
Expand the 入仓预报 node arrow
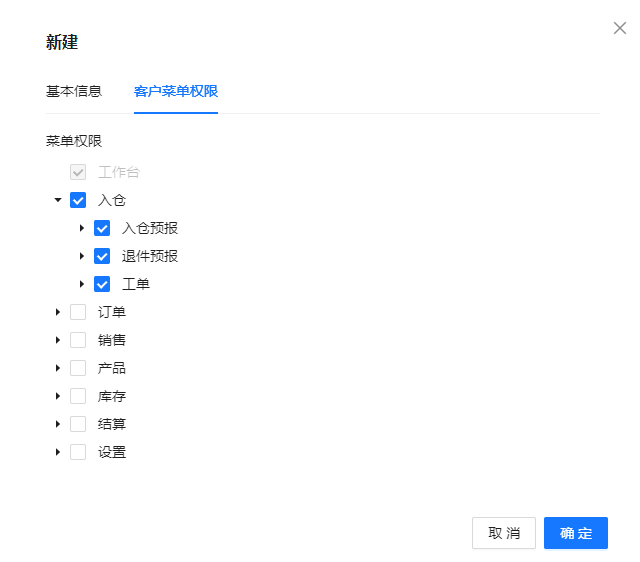coord(82,228)
